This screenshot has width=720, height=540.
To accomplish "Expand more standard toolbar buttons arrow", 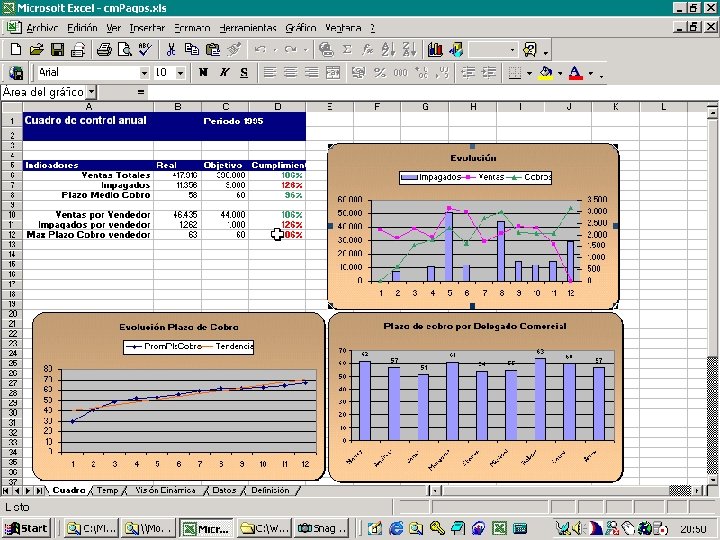I will coord(546,51).
